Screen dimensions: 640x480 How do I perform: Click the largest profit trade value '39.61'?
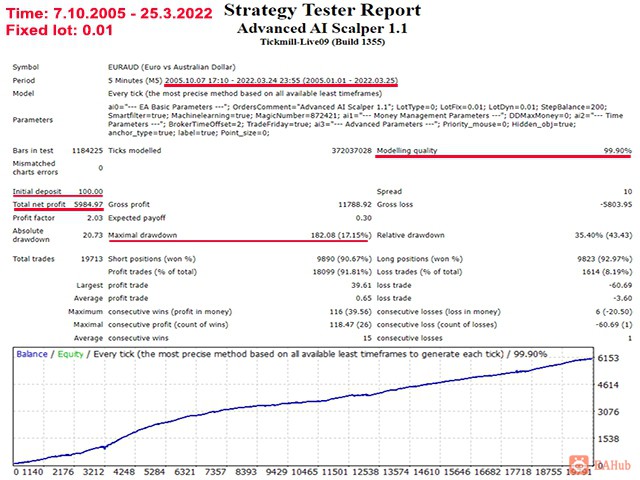pyautogui.click(x=361, y=285)
